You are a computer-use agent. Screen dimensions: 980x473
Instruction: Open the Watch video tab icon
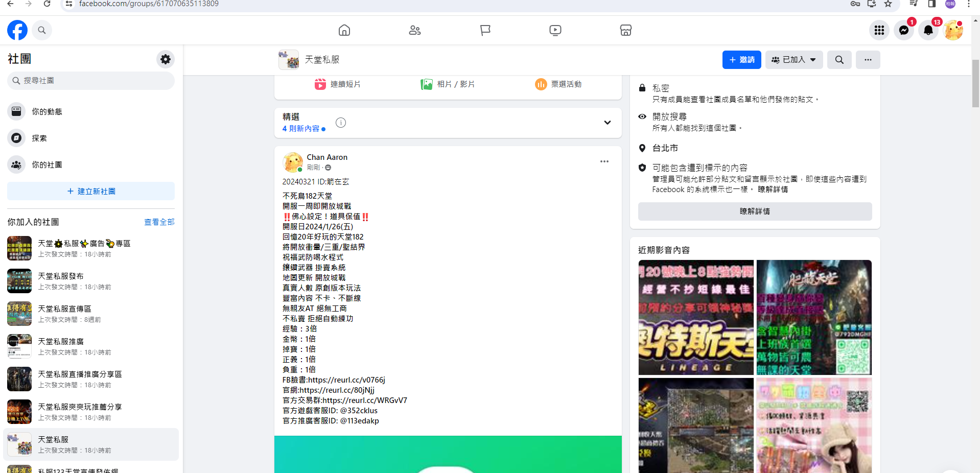click(555, 30)
